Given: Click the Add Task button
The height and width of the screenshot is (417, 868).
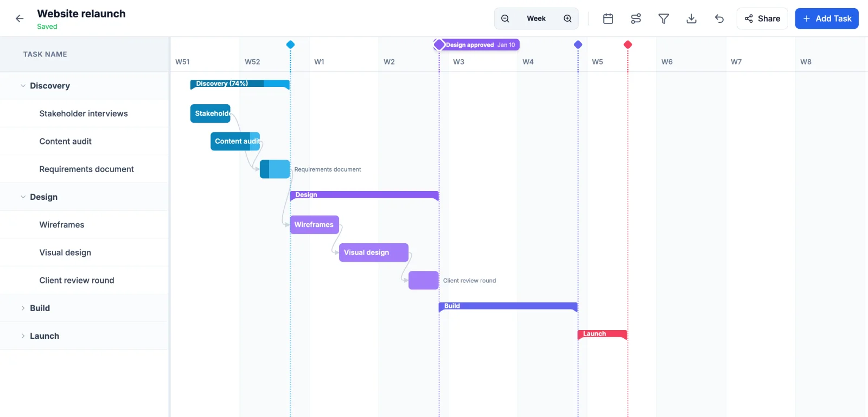Looking at the screenshot, I should tap(827, 18).
